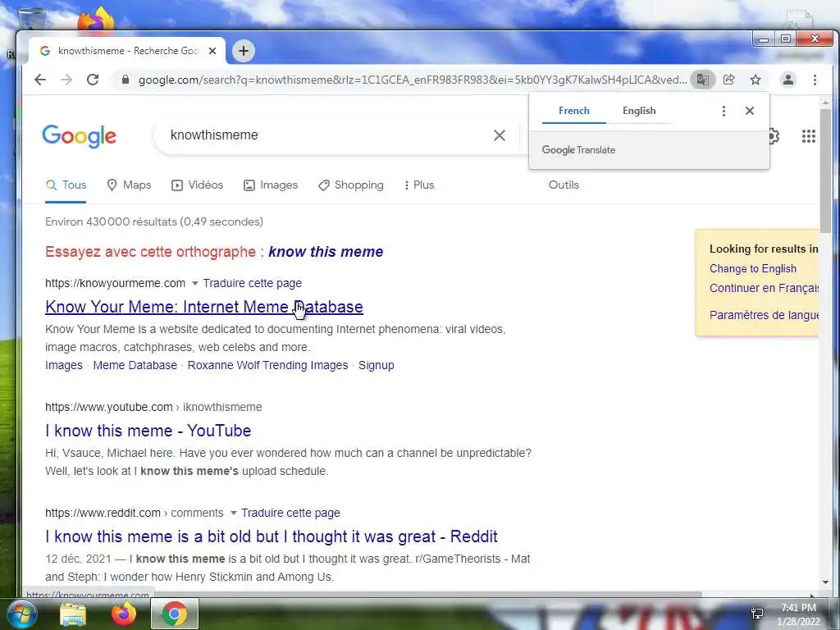The image size is (840, 630).
Task: Select French in the translate popup
Action: click(573, 111)
